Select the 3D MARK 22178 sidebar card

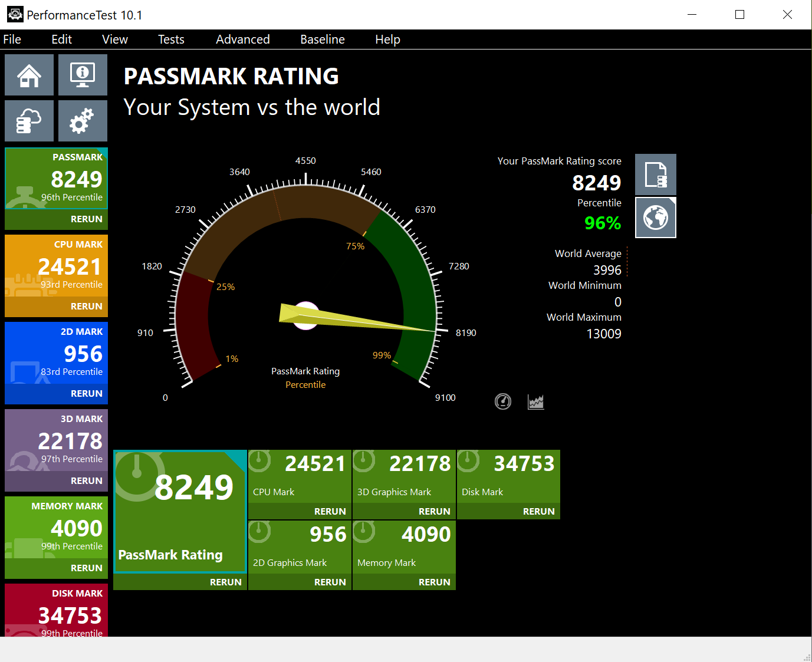56,440
